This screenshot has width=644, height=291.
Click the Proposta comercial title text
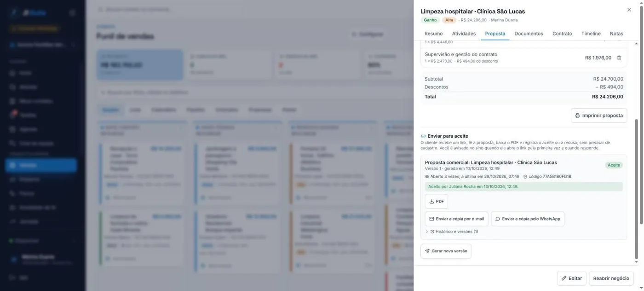click(x=491, y=162)
